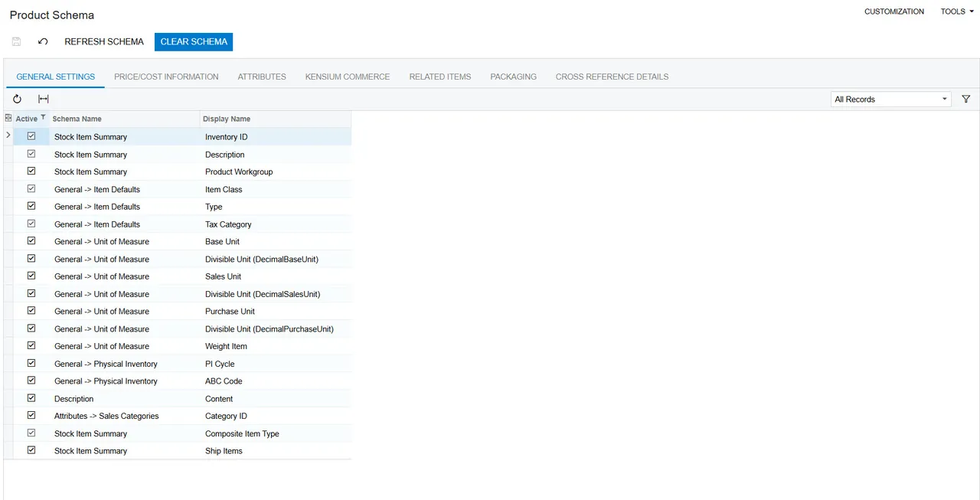This screenshot has width=980, height=500.
Task: Click the Refresh Schema button
Action: (104, 41)
